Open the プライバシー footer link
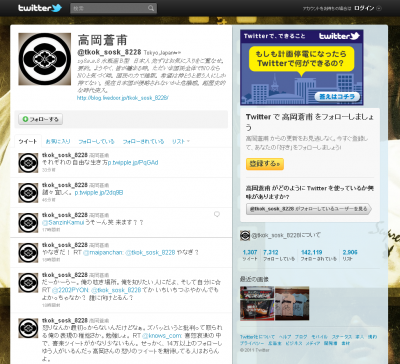Screen dimensions: 400x364 tap(252, 343)
